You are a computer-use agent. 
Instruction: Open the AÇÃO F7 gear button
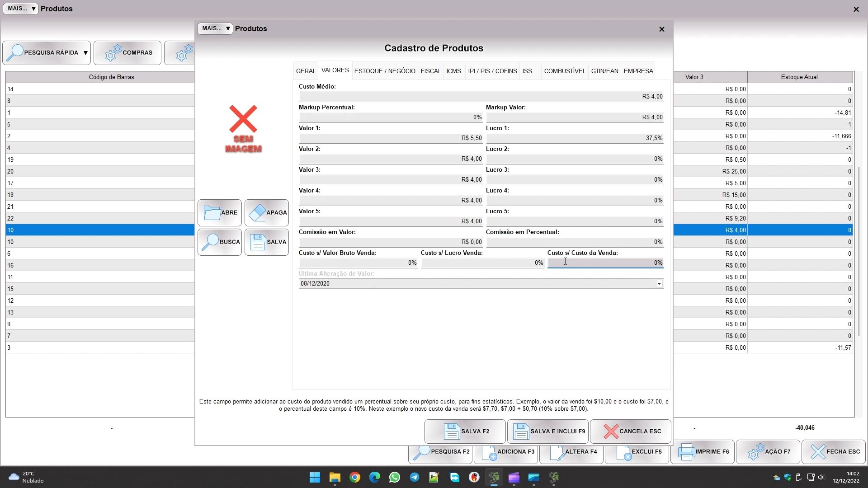pos(768,451)
